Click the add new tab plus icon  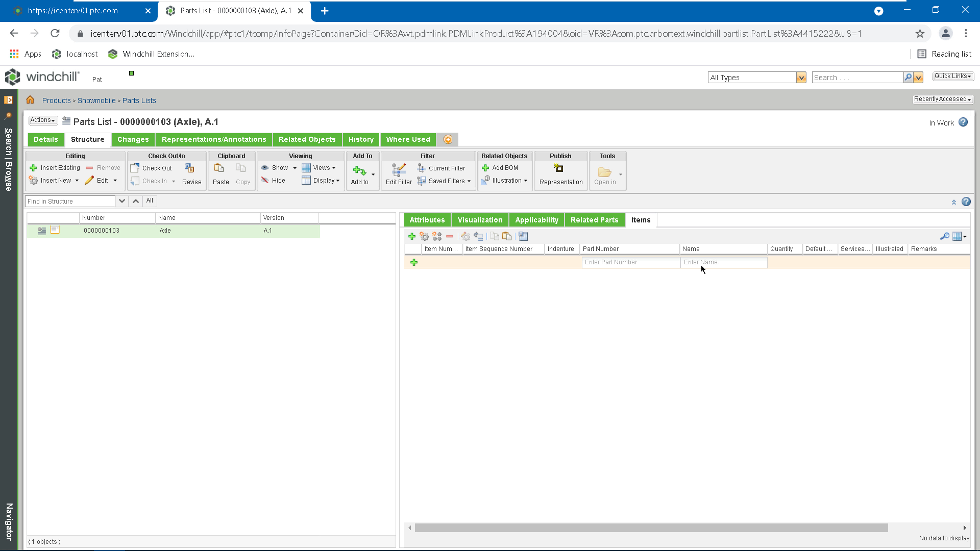[448, 139]
